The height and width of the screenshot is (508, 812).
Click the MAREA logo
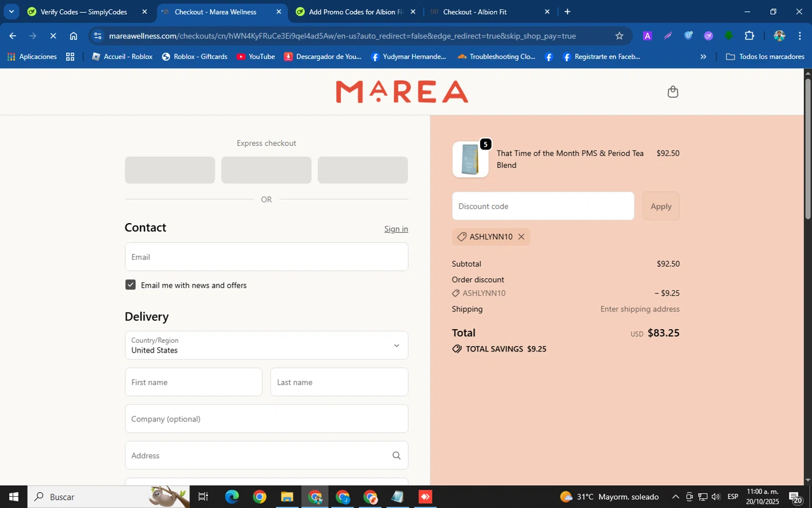402,92
